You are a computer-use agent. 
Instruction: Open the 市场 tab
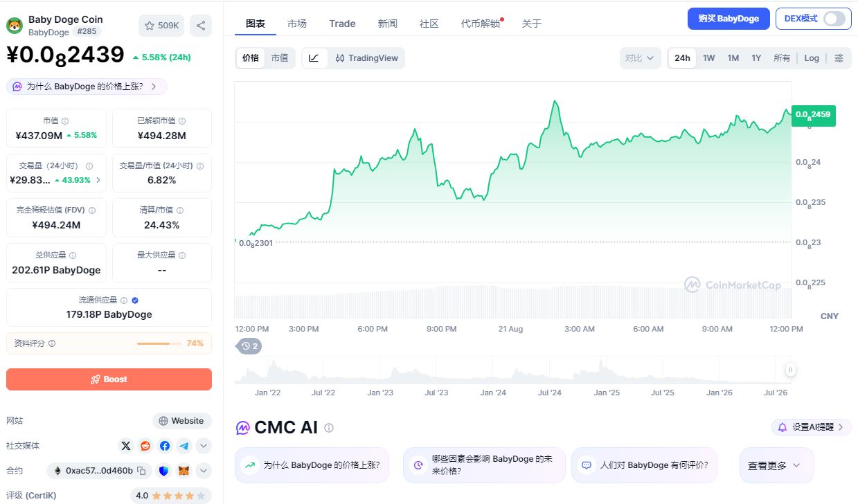[297, 24]
